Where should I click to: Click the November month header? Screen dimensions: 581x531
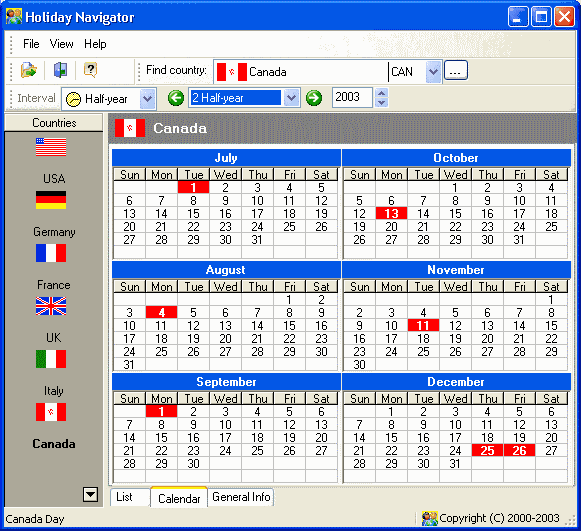pyautogui.click(x=456, y=270)
